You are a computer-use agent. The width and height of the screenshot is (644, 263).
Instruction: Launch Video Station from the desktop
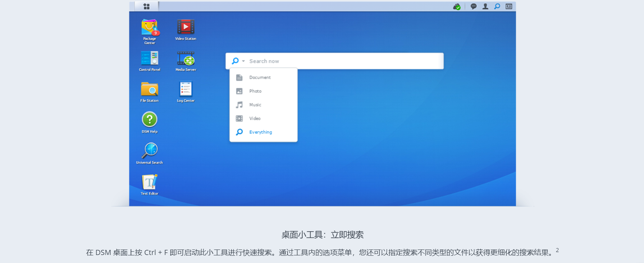tap(186, 27)
